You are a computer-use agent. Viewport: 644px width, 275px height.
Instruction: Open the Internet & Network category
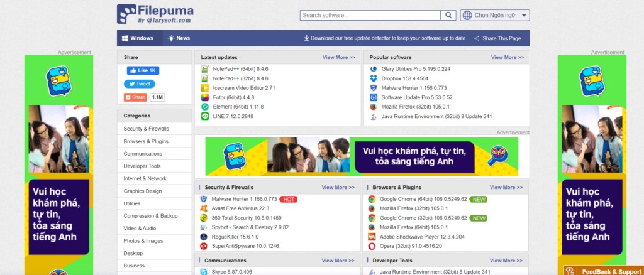[155, 178]
